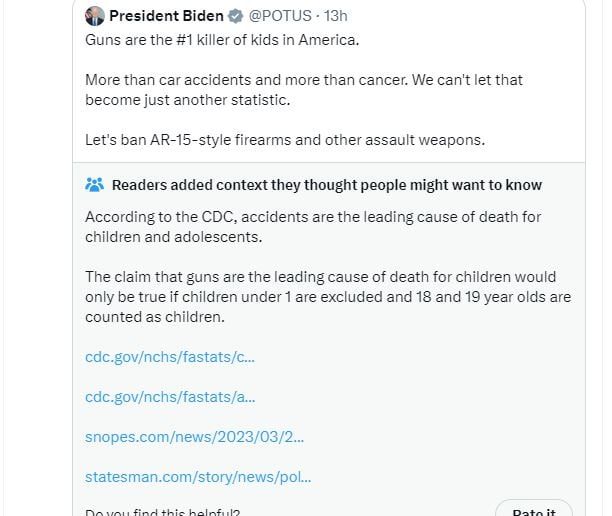Click the community notes people icon
Viewport: 612px width, 516px height.
pos(95,185)
